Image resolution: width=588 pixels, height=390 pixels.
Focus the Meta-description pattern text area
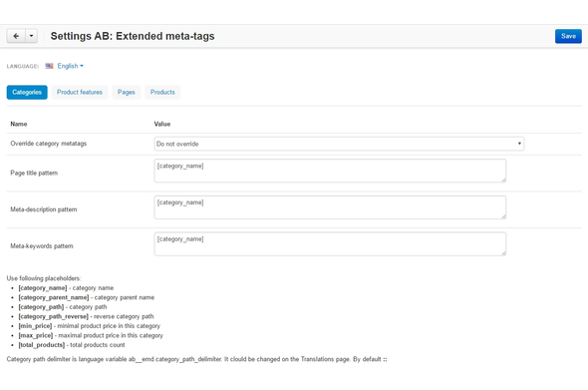[x=330, y=207]
